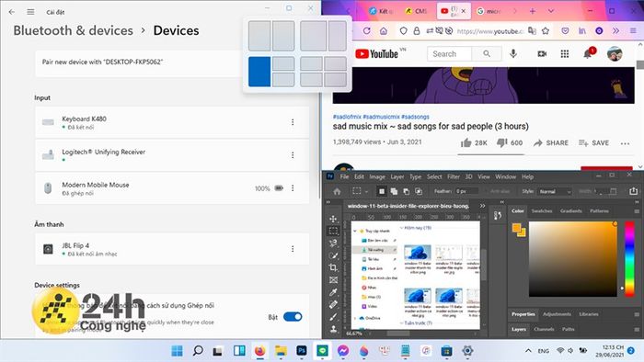The image size is (644, 362).
Task: Click the YouTube like thumbs-up icon
Action: 466,142
